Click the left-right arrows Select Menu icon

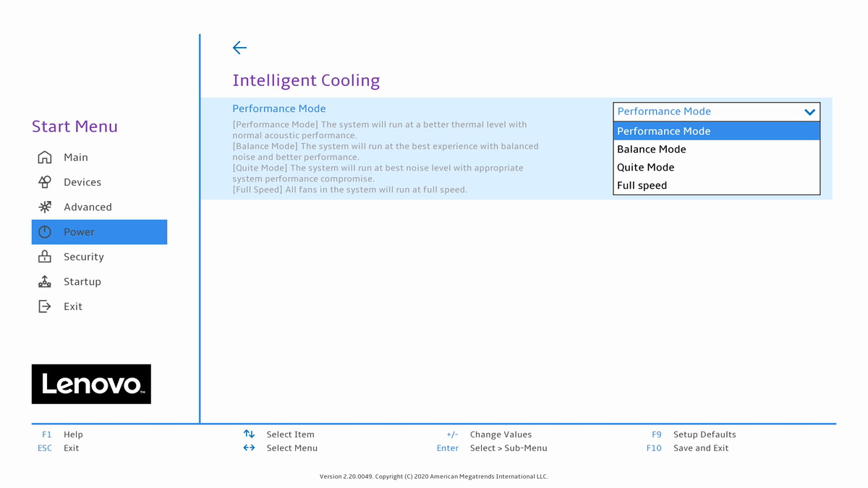click(x=249, y=448)
